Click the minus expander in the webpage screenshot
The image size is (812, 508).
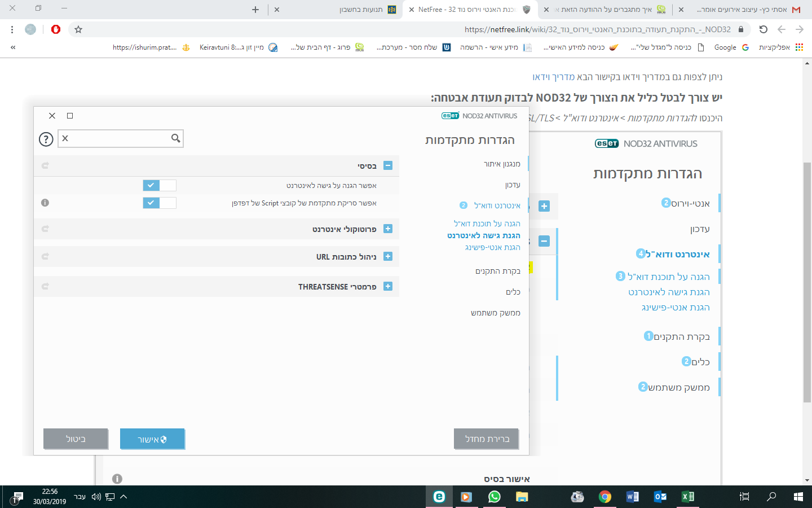544,241
